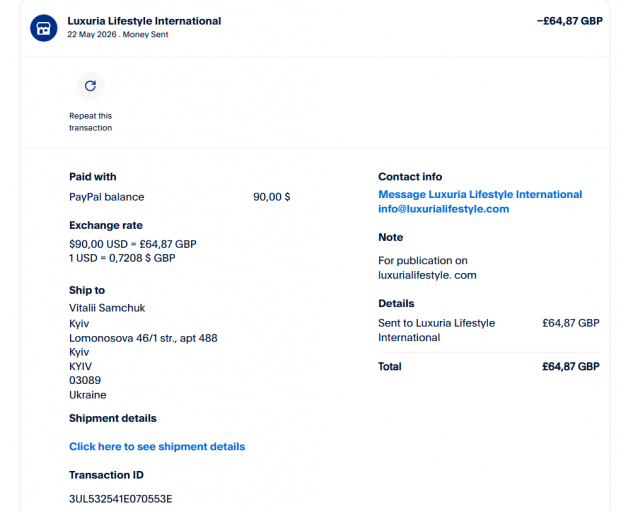The image size is (621, 512).
Task: Click the country Ukraine
Action: pos(88,395)
